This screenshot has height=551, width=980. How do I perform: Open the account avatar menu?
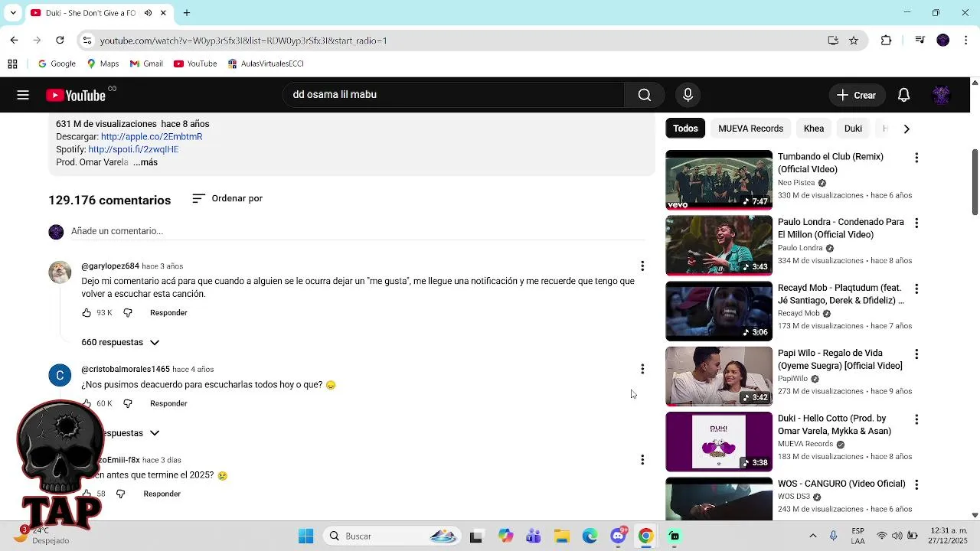[x=941, y=95]
